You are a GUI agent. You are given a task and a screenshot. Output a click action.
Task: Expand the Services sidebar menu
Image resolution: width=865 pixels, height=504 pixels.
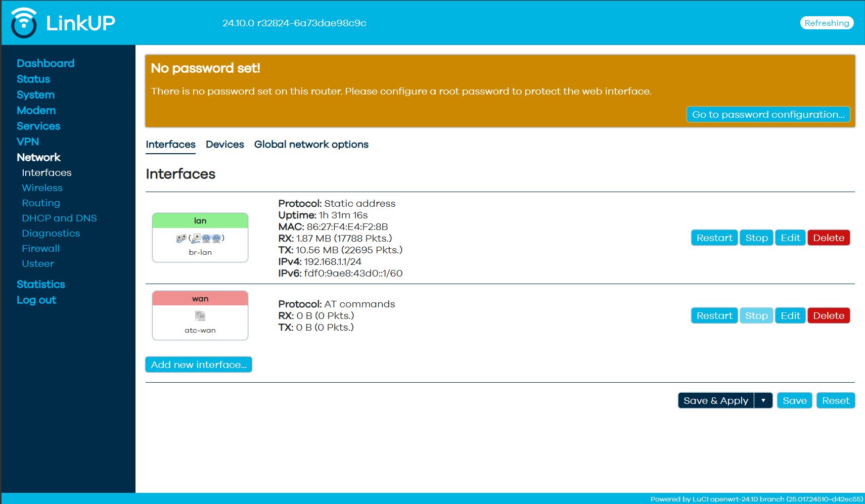click(38, 126)
